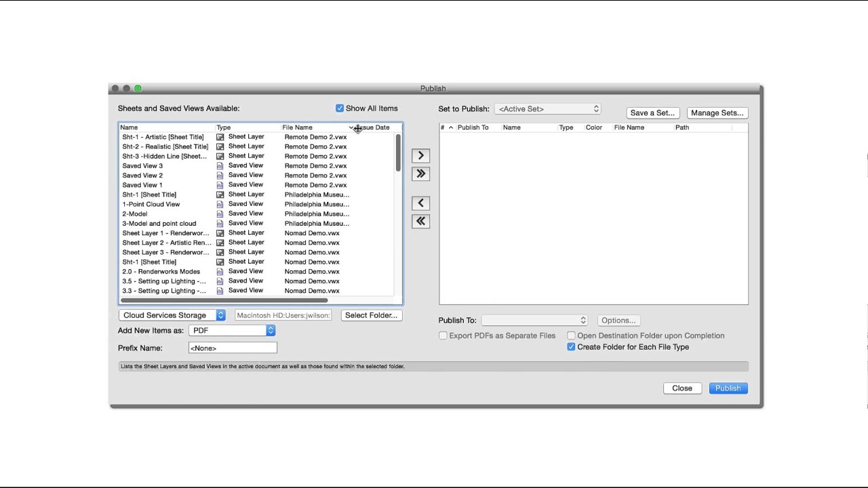868x488 pixels.
Task: Click the vertical scrollbar of the available list
Action: click(398, 153)
